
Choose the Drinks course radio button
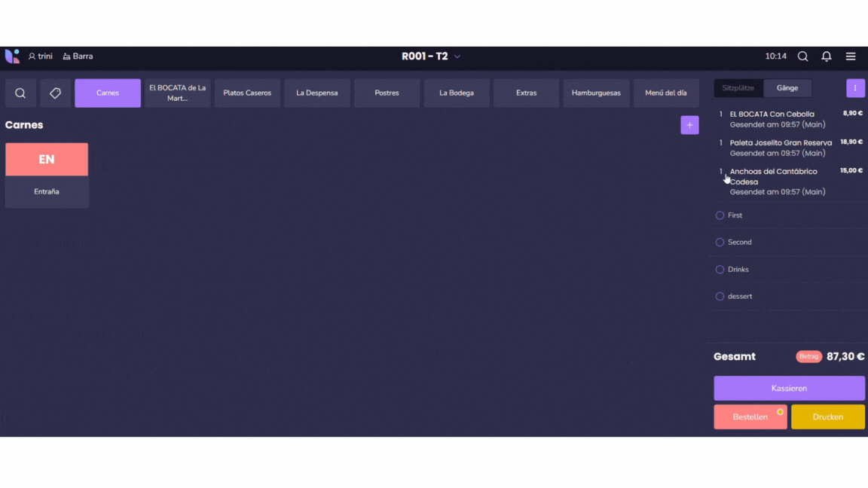720,270
